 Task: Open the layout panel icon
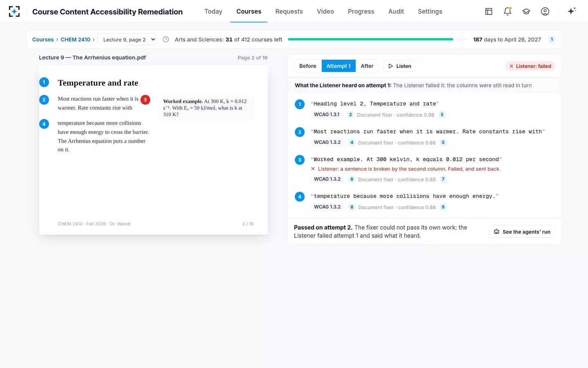[x=489, y=11]
